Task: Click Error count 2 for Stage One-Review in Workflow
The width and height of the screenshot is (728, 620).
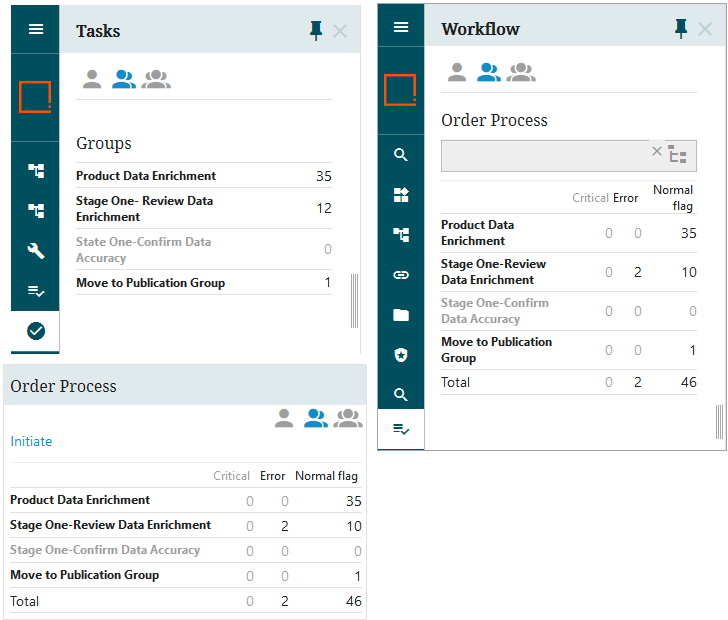Action: pos(638,272)
